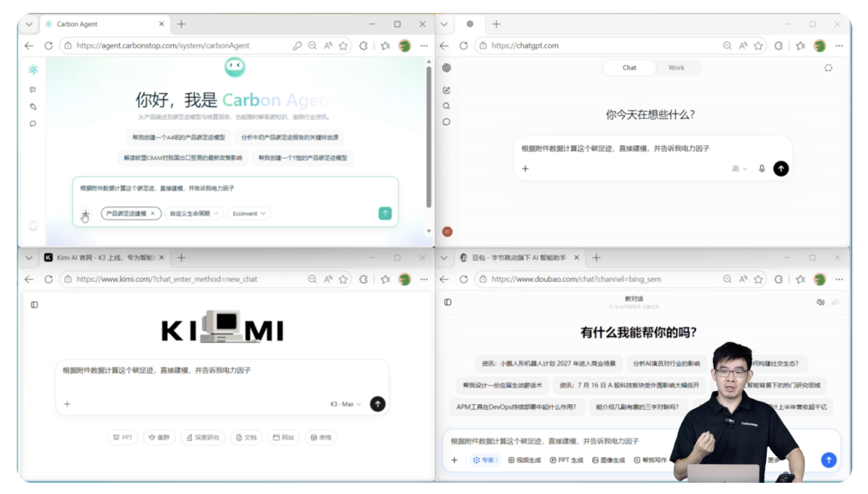Send the Kimi prompt with the black arrow
This screenshot has height=494, width=868.
[378, 404]
